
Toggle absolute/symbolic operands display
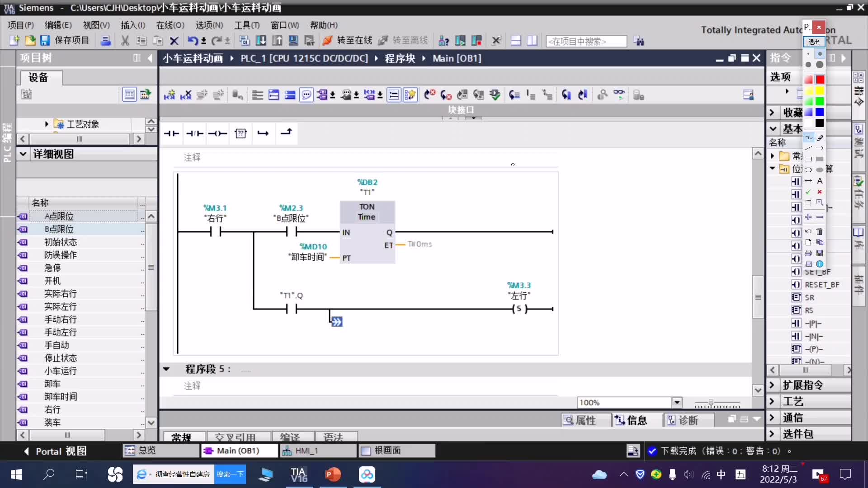[322, 95]
